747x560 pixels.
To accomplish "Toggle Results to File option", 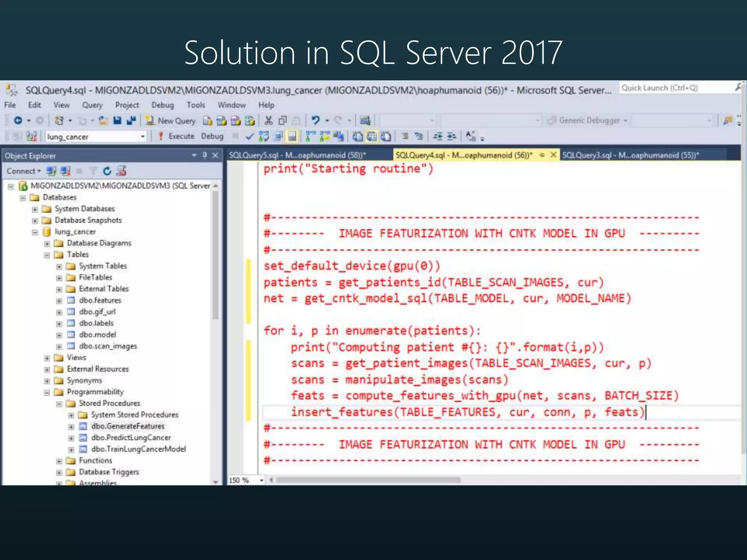I will [386, 137].
